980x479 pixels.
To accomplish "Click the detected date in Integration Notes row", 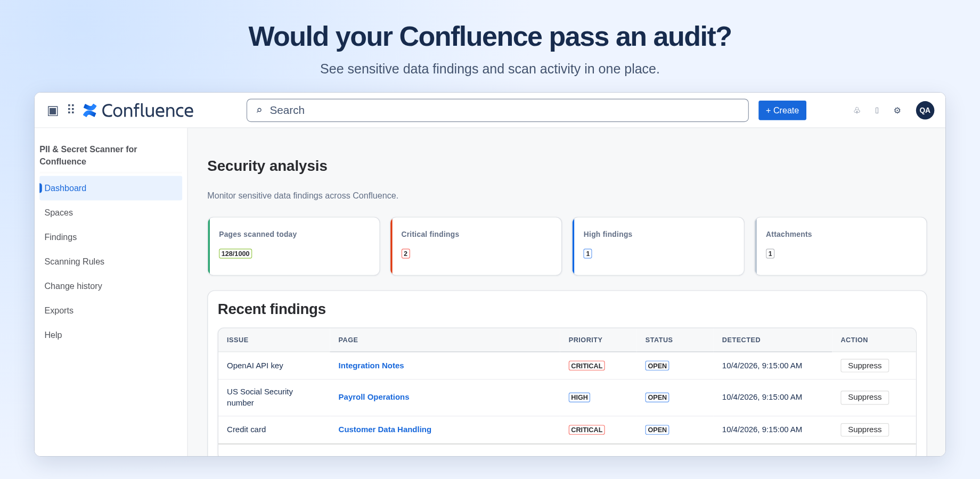I will click(762, 366).
